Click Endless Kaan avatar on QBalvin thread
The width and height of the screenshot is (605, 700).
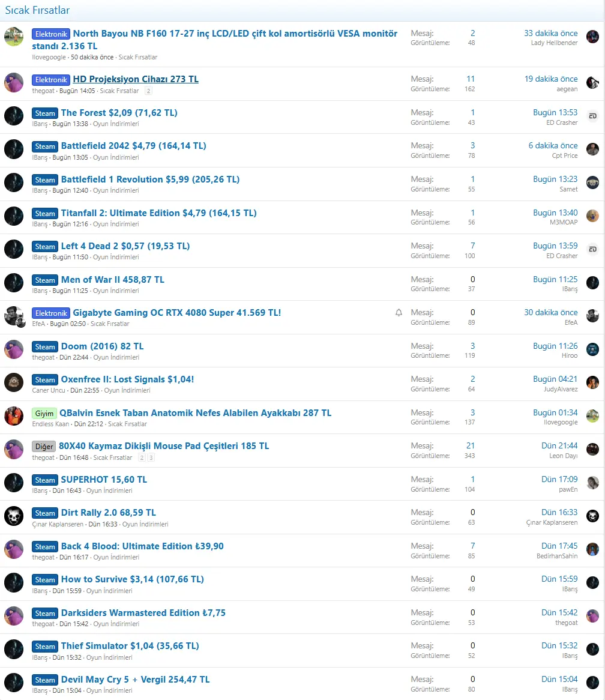14,416
